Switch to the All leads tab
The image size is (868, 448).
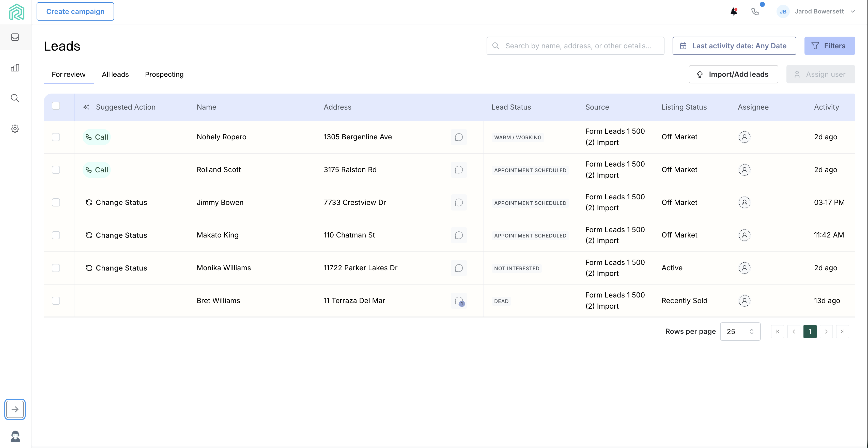pos(115,74)
